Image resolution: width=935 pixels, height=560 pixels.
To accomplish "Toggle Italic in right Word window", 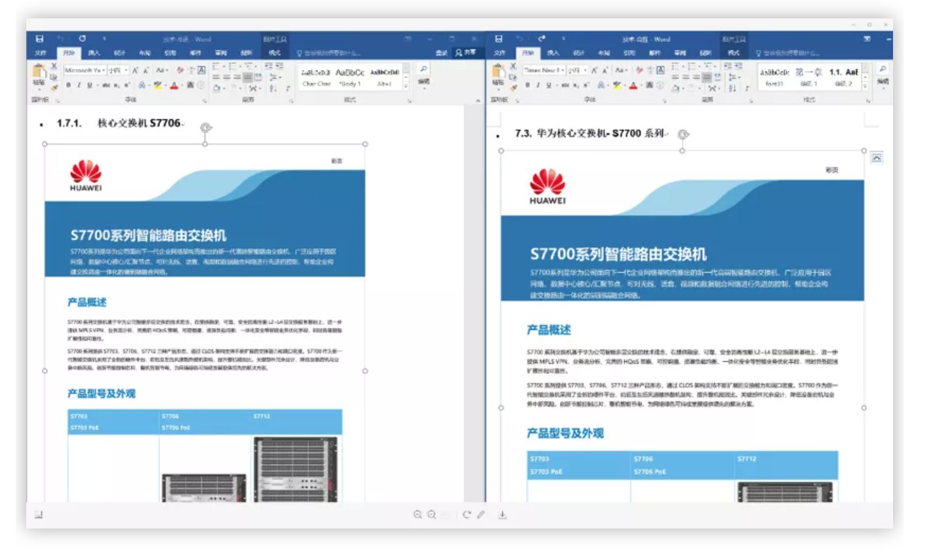I will pos(538,85).
